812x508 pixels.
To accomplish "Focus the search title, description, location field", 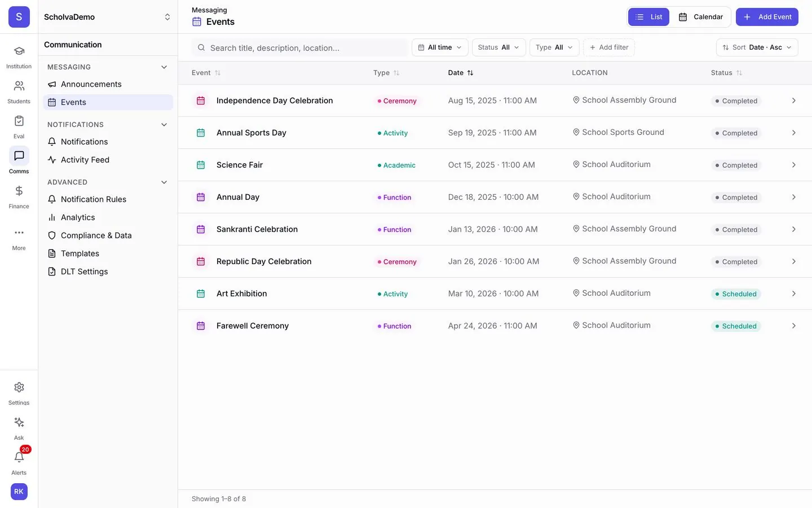I will (300, 48).
